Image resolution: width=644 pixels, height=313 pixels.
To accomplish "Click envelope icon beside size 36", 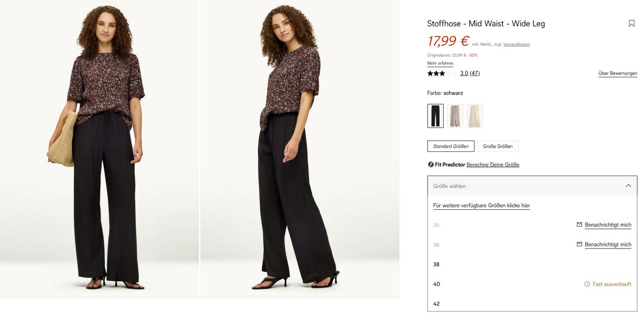I will pos(579,244).
